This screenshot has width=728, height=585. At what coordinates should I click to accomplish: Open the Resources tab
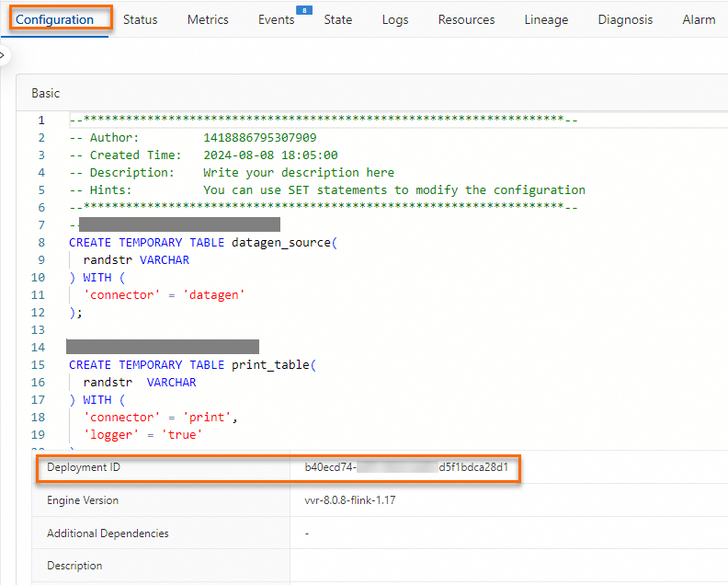(x=466, y=19)
